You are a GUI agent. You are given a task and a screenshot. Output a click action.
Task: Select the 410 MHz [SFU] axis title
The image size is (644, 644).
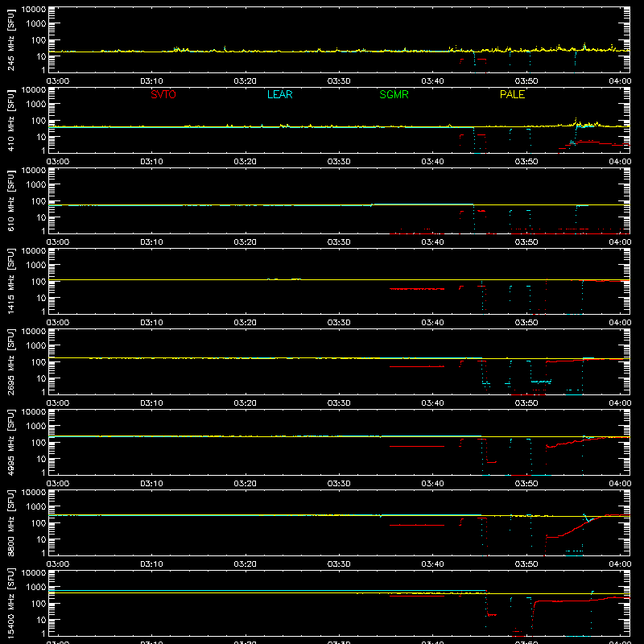point(10,120)
